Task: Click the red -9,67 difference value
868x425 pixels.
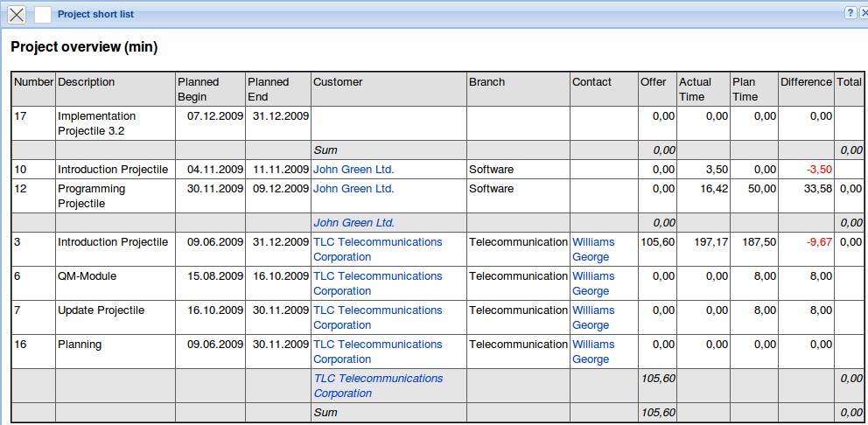Action: coord(819,241)
